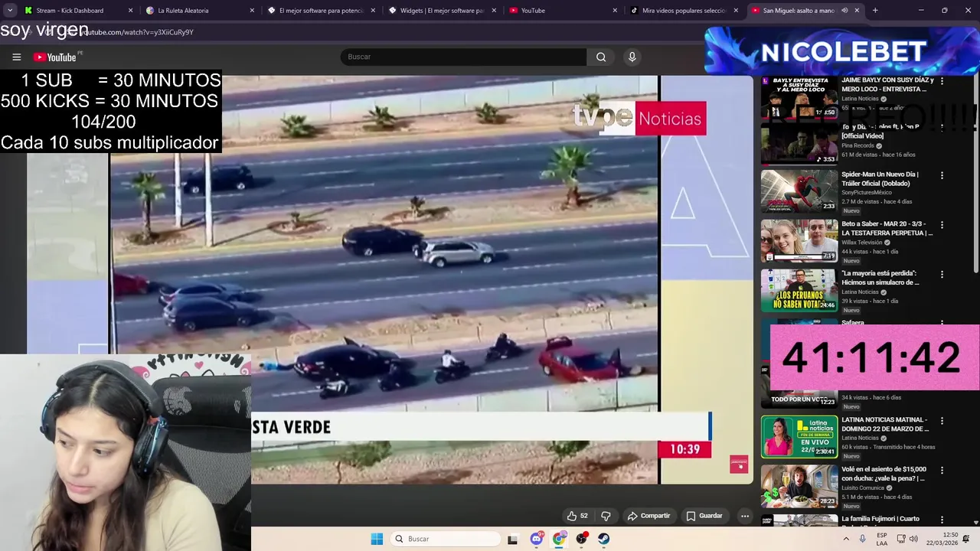Click the YouTube search magnifier button

601,57
